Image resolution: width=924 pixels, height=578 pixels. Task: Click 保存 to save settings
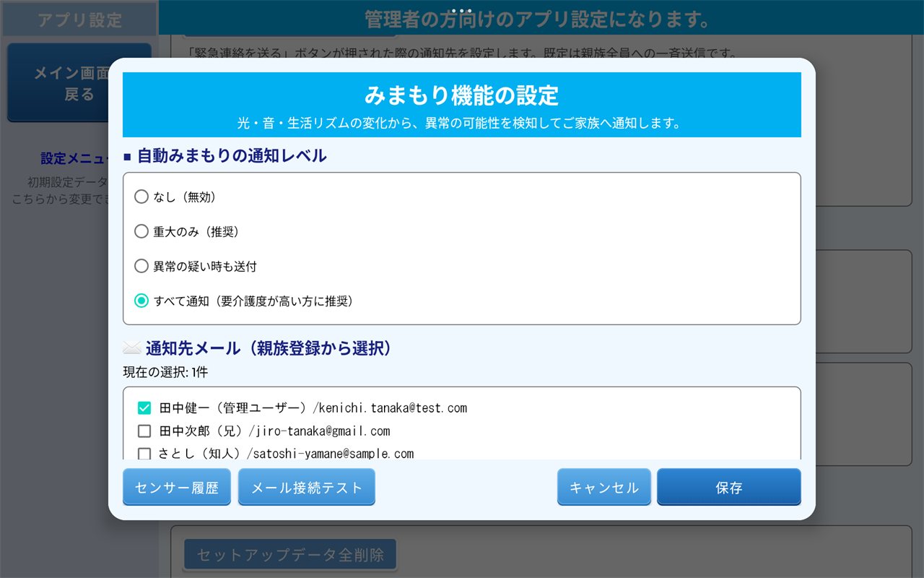(729, 487)
